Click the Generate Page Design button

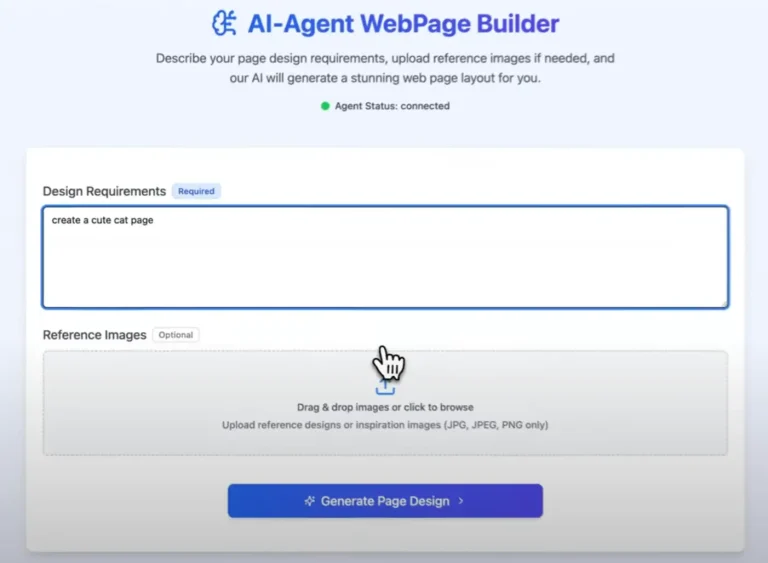(x=385, y=501)
